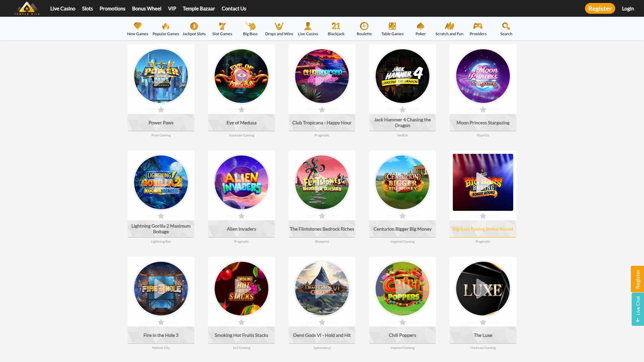Open the Contact Us link
This screenshot has height=362, width=644.
tap(233, 8)
